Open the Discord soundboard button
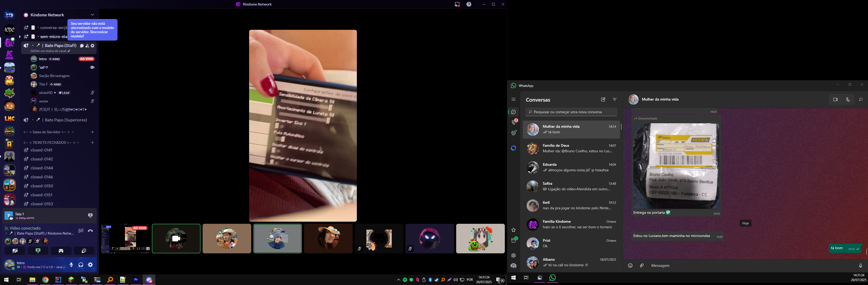This screenshot has width=868, height=285. [x=84, y=251]
